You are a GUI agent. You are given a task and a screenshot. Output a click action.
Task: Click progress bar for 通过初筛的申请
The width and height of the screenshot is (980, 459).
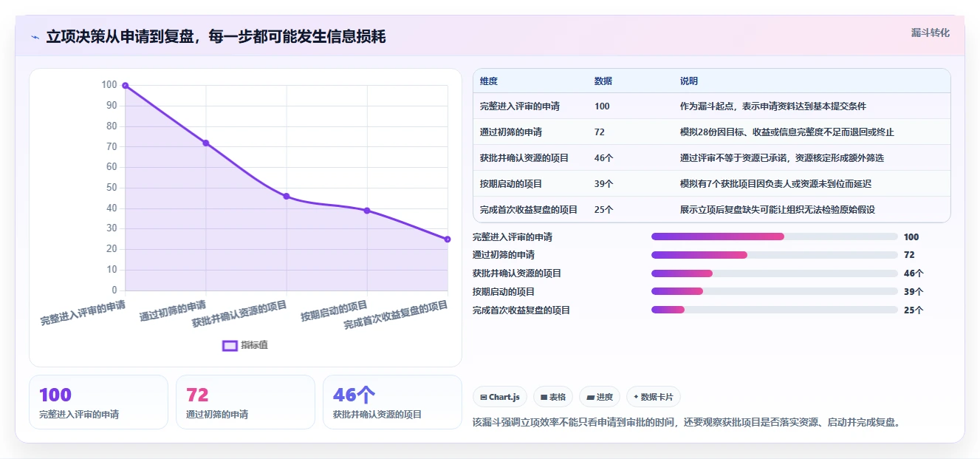pos(774,255)
